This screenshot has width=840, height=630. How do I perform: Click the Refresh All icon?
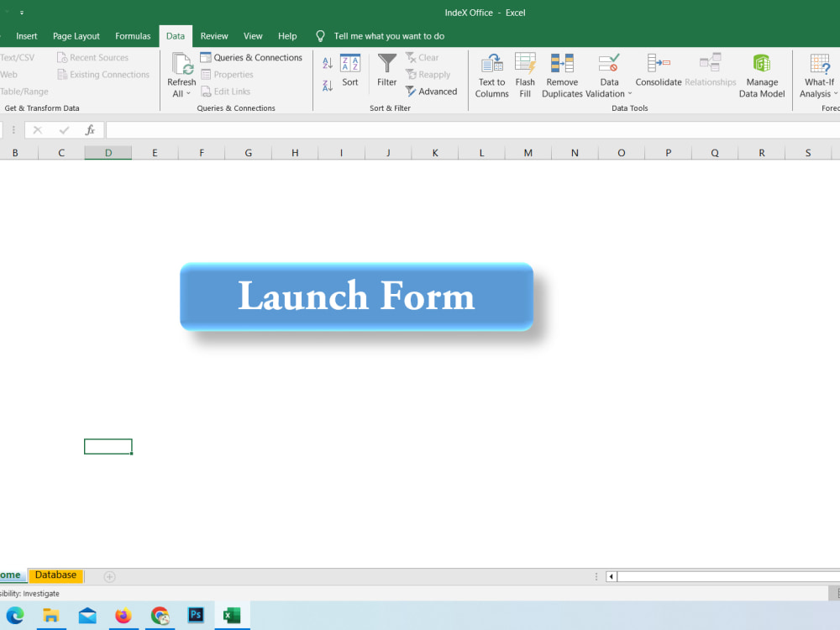pyautogui.click(x=182, y=64)
